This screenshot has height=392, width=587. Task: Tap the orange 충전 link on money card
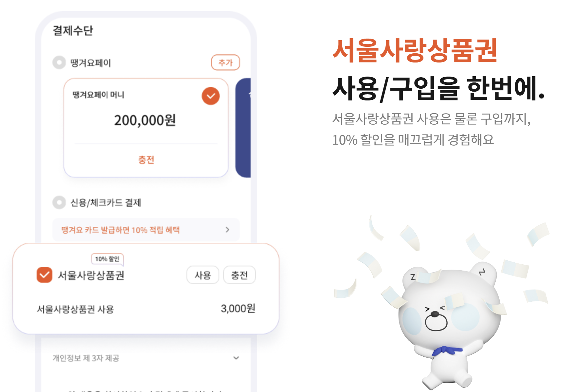click(x=146, y=160)
